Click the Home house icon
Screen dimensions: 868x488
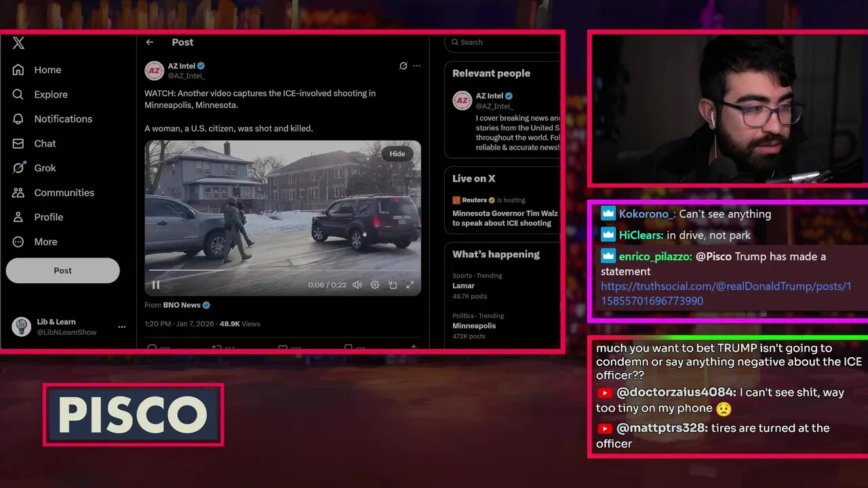[x=18, y=70]
